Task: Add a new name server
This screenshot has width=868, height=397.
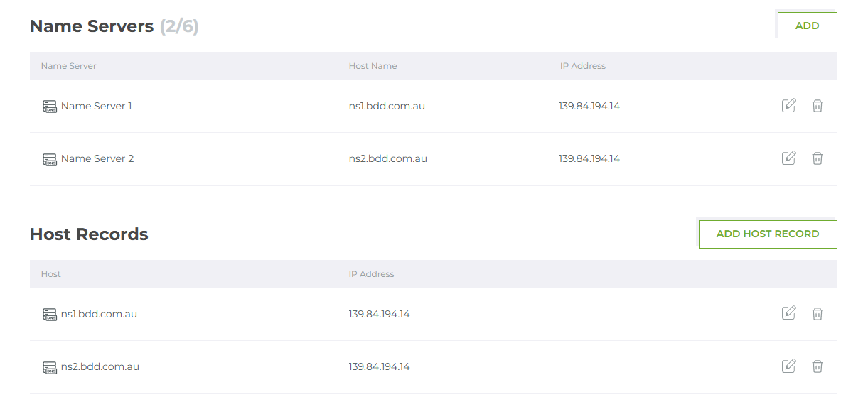Action: [x=807, y=26]
